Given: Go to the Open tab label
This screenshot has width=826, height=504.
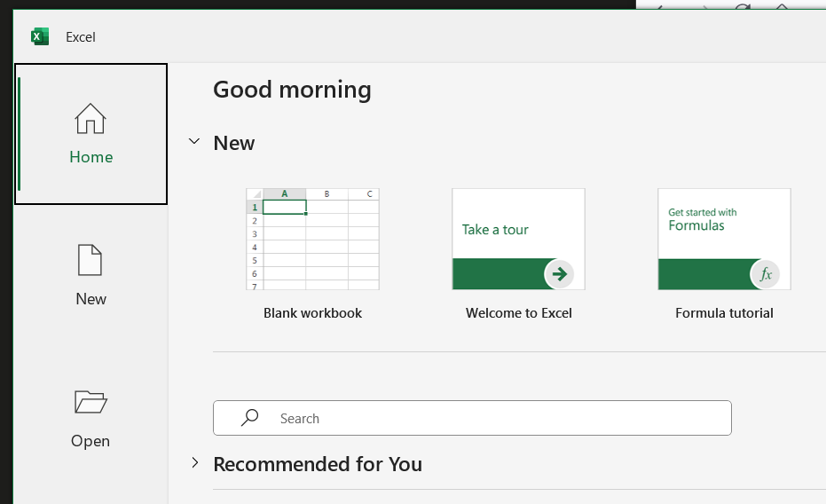Looking at the screenshot, I should [90, 441].
